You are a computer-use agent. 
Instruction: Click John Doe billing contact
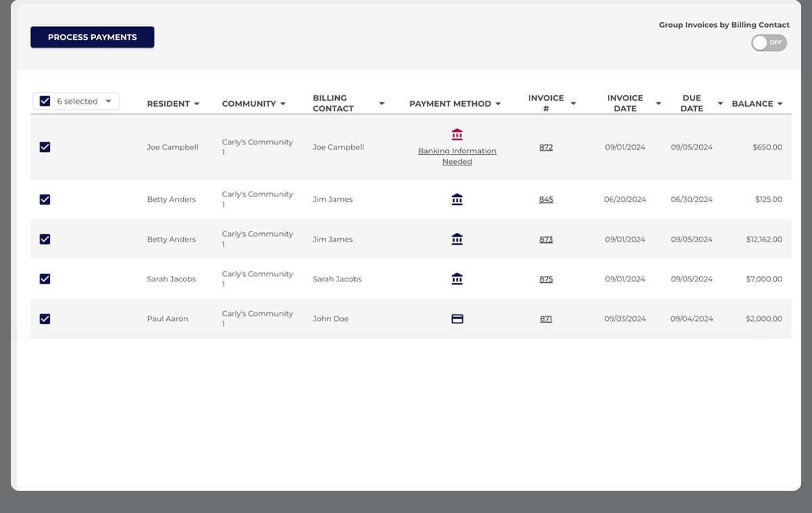point(331,319)
